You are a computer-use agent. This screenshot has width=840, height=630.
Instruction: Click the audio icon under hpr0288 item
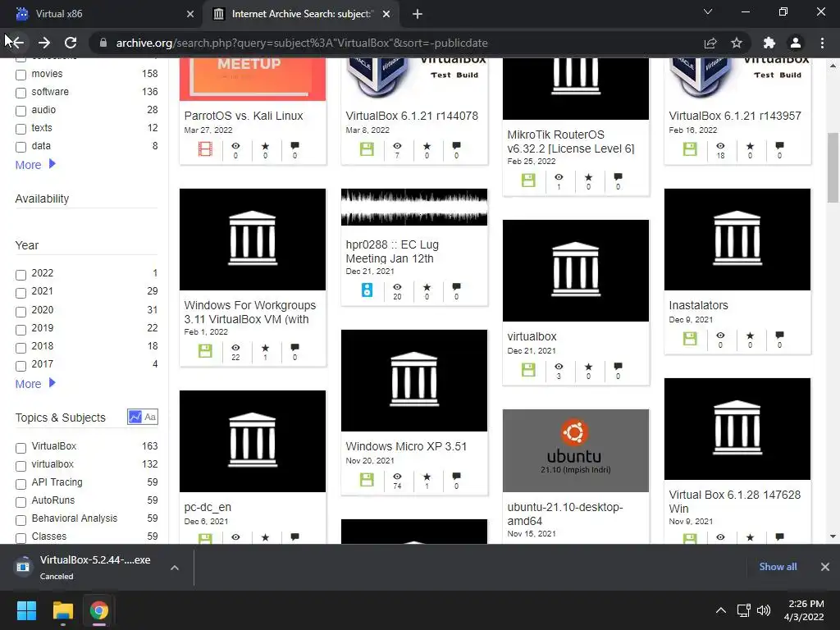click(367, 290)
